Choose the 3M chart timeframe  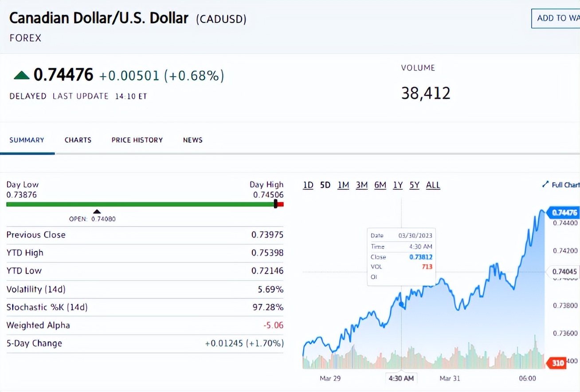pos(362,185)
